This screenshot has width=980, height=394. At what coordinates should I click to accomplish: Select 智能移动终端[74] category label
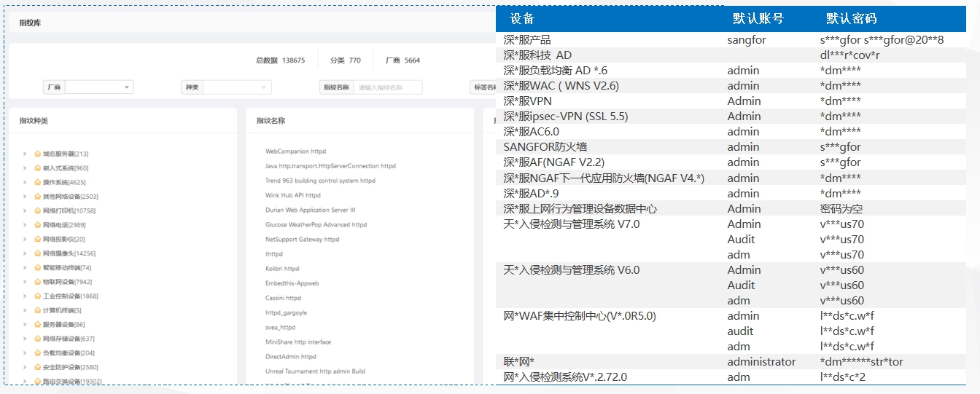(67, 267)
